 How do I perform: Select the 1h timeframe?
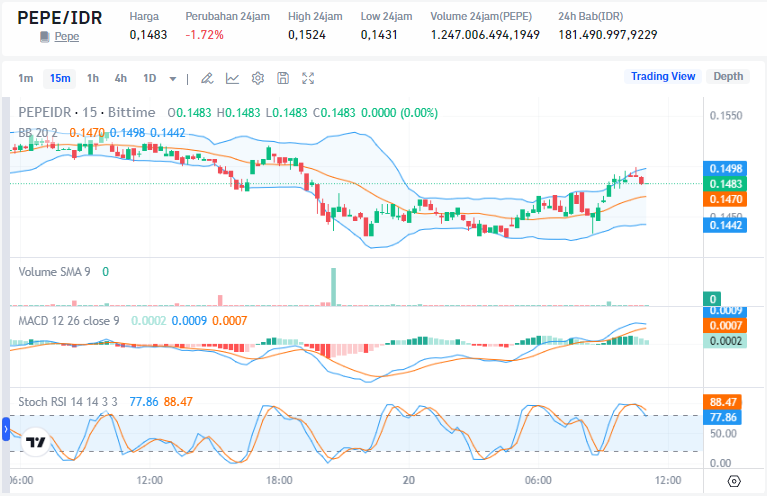pyautogui.click(x=92, y=78)
